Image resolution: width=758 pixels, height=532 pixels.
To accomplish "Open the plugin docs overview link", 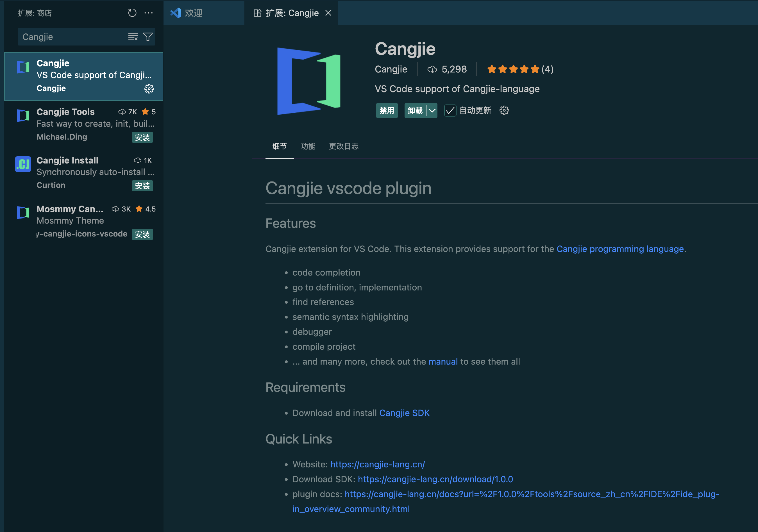I will 532,494.
